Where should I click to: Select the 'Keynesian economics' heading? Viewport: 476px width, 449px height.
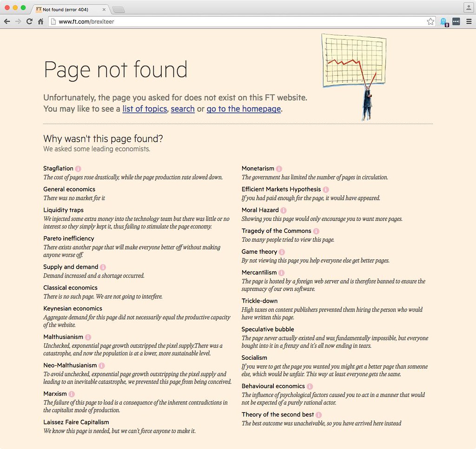tap(73, 309)
